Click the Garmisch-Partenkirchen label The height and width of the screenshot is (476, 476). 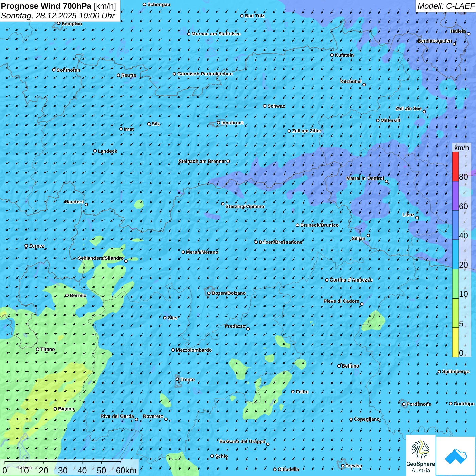tap(205, 74)
